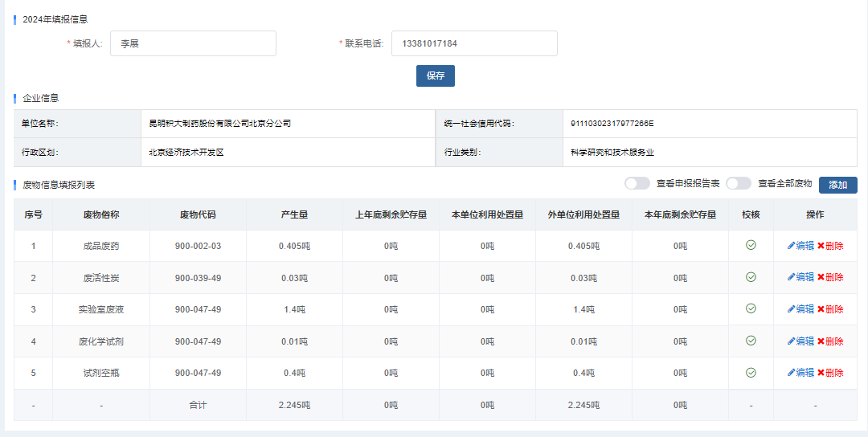
Task: Delete the 试剂空瓶 waste entry
Action: point(830,373)
